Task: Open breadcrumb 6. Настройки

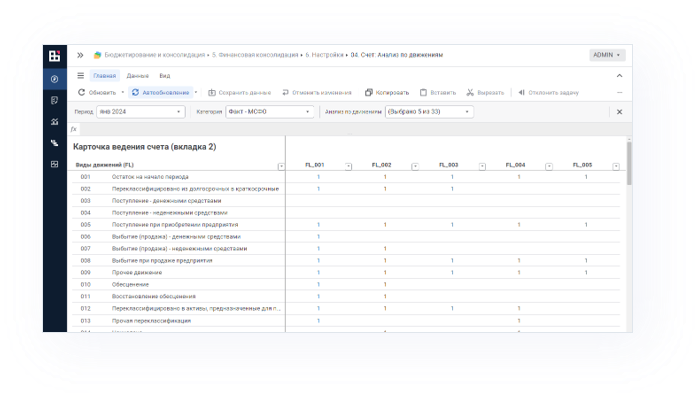Action: point(325,55)
